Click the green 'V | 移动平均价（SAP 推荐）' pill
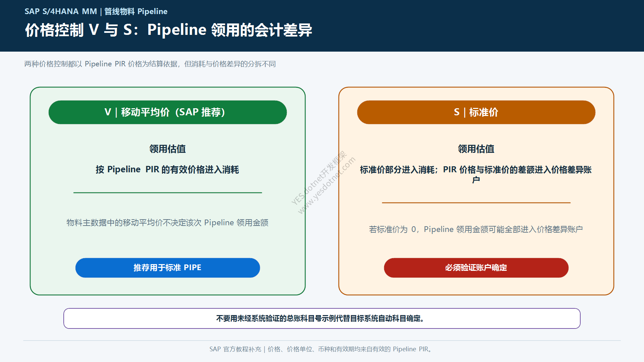The image size is (644, 362). [x=168, y=112]
